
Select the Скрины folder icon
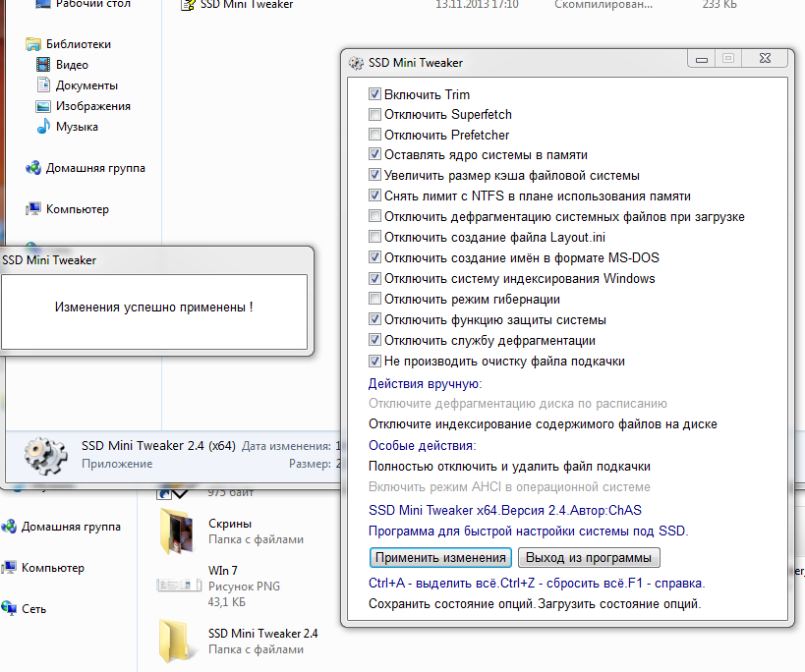(x=177, y=532)
